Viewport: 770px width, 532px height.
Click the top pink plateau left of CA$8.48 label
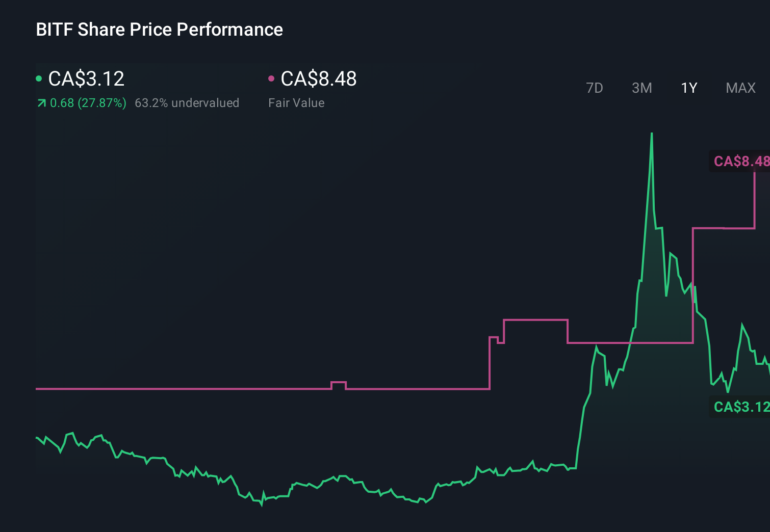point(723,228)
